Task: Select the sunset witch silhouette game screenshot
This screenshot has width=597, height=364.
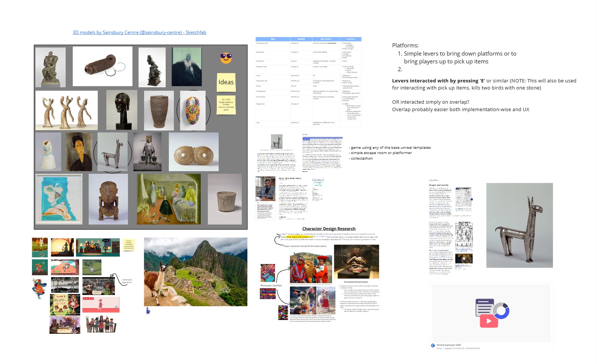Action: point(62,247)
